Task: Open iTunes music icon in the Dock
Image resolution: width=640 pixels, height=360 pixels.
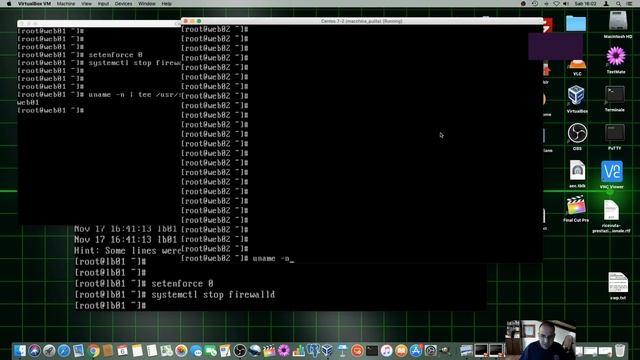Action: pos(387,351)
